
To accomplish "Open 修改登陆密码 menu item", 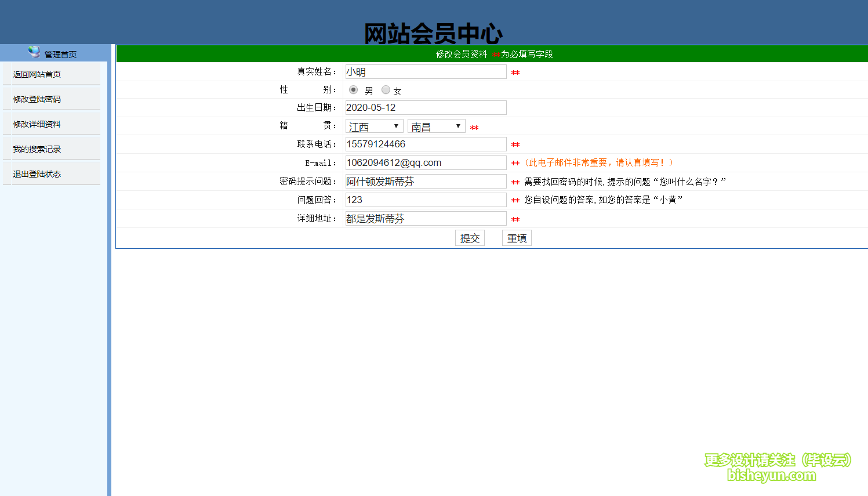I will pos(37,99).
